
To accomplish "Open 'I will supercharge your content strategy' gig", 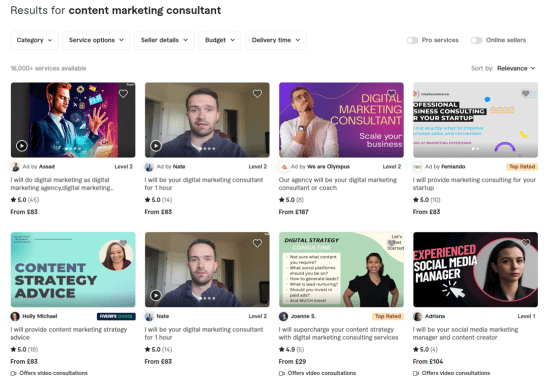I will [338, 333].
